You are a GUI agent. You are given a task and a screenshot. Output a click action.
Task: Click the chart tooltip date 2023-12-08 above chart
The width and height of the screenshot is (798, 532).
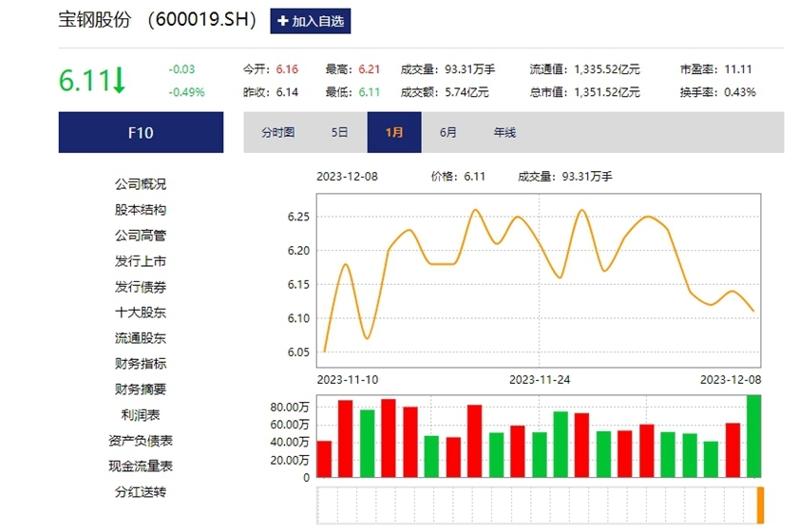[x=347, y=177]
